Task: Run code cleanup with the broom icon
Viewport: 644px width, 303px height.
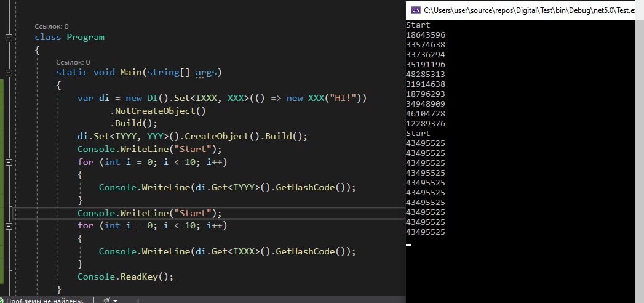Action: click(x=107, y=301)
